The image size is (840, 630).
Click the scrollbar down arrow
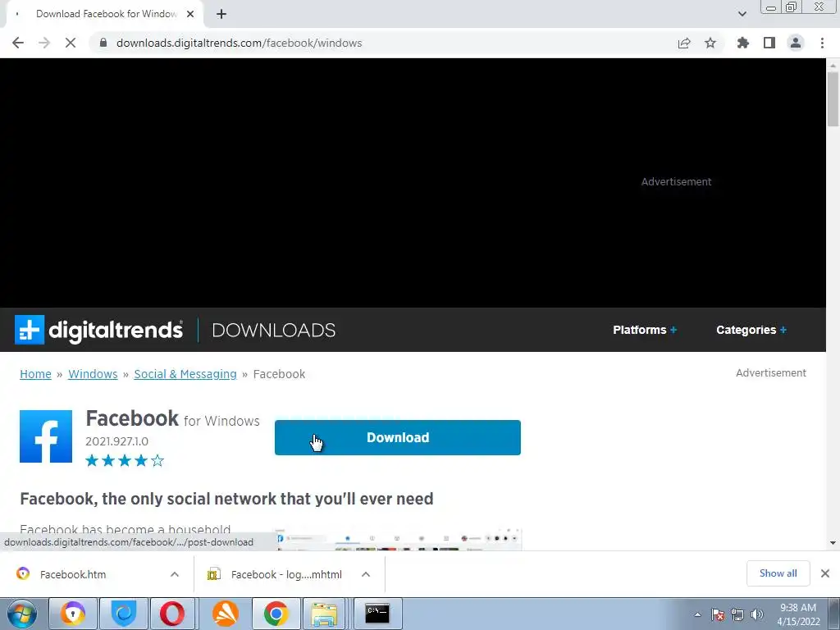833,543
